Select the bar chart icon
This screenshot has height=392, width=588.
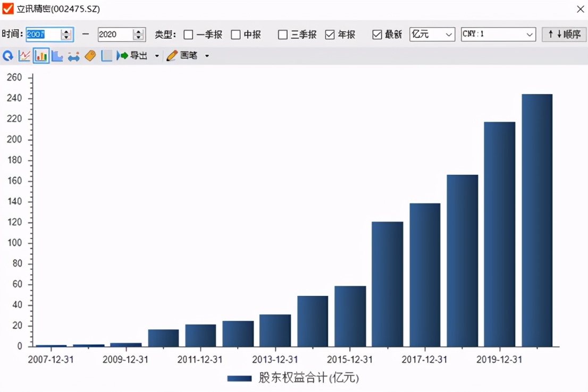tap(41, 55)
